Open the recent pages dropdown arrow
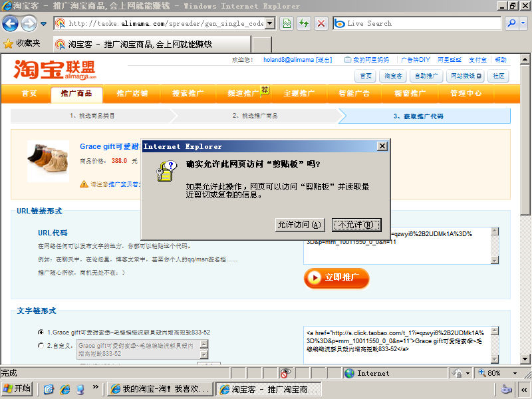This screenshot has height=399, width=532. coord(43,24)
